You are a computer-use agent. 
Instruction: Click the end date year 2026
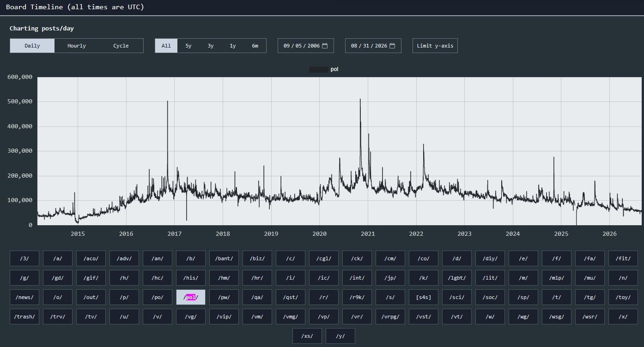click(x=381, y=46)
